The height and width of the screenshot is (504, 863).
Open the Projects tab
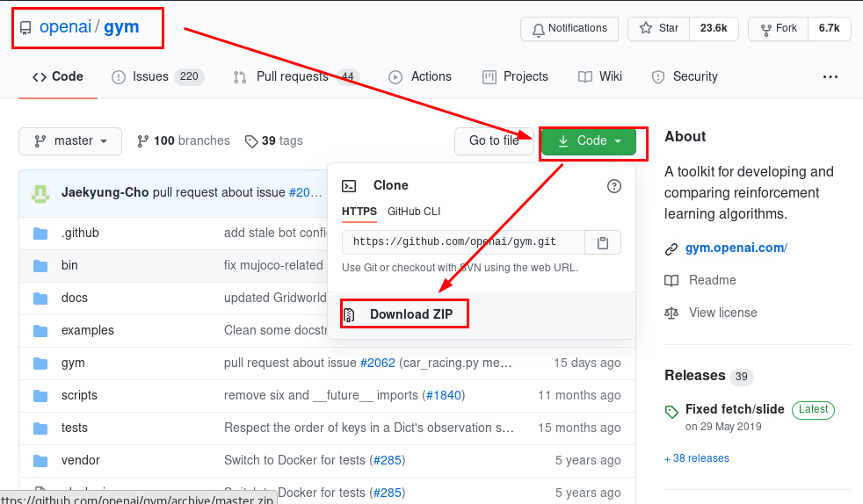(x=515, y=77)
